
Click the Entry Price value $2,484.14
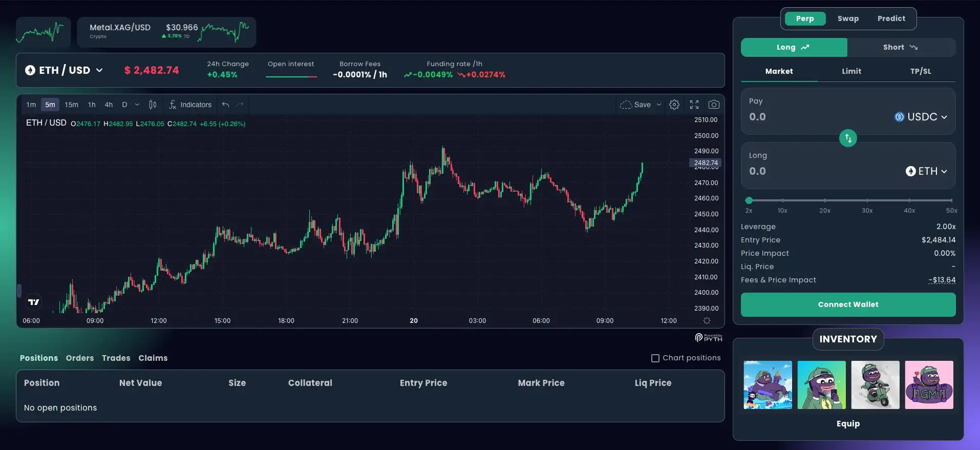pyautogui.click(x=939, y=240)
